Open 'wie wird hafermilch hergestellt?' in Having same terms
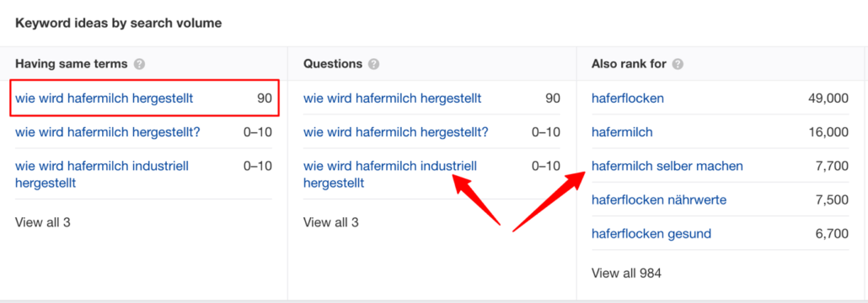Image resolution: width=868 pixels, height=303 pixels. coord(107,132)
